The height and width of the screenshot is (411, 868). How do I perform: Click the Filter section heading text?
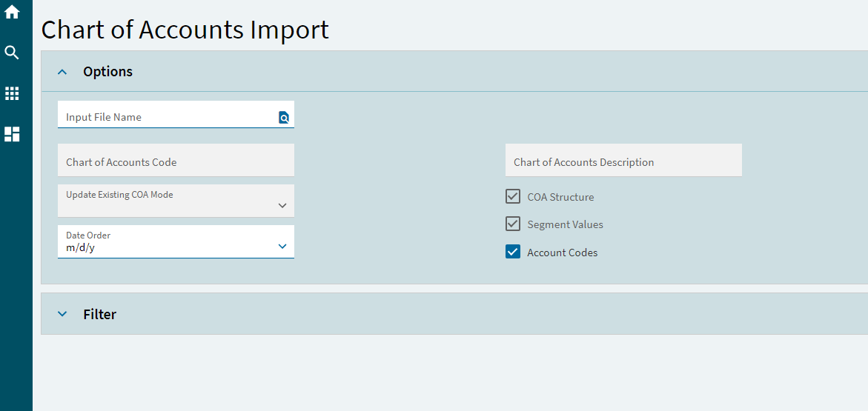[x=99, y=314]
